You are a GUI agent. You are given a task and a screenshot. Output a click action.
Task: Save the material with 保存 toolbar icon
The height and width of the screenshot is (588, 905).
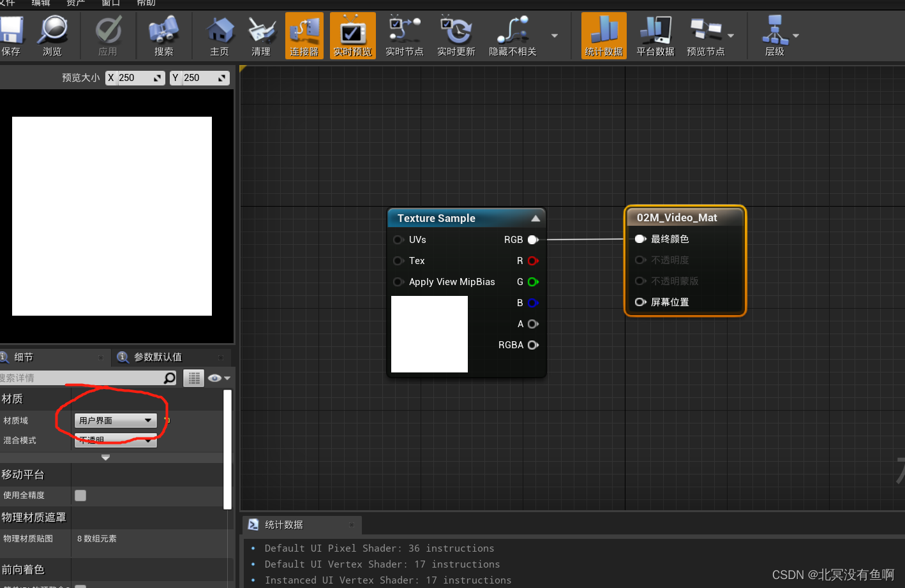coord(11,36)
